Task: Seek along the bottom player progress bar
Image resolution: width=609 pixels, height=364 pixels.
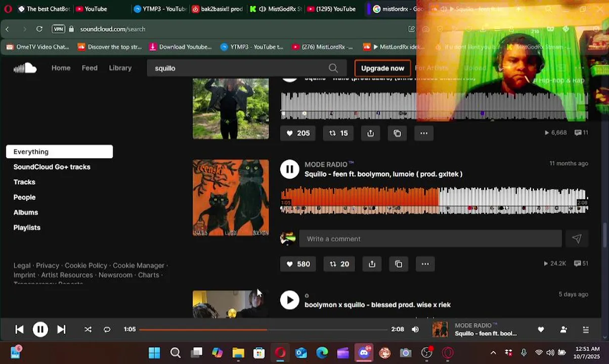Action: [263, 329]
